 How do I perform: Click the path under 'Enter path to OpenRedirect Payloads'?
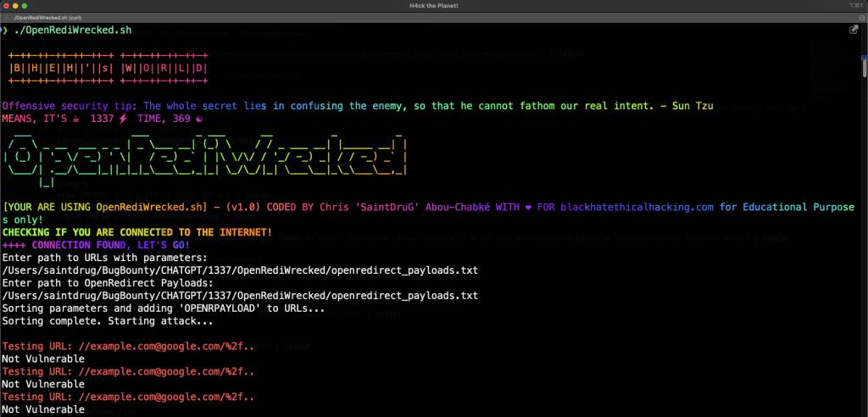pyautogui.click(x=240, y=296)
